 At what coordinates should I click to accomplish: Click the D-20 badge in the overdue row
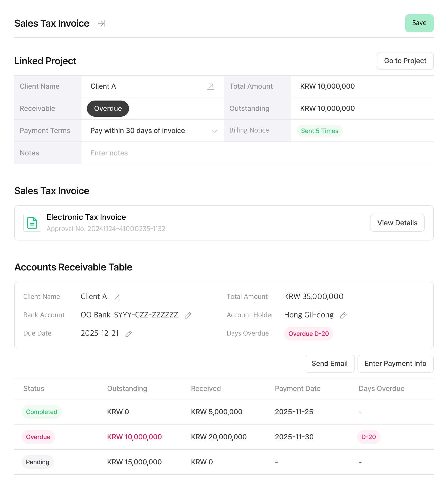click(368, 437)
